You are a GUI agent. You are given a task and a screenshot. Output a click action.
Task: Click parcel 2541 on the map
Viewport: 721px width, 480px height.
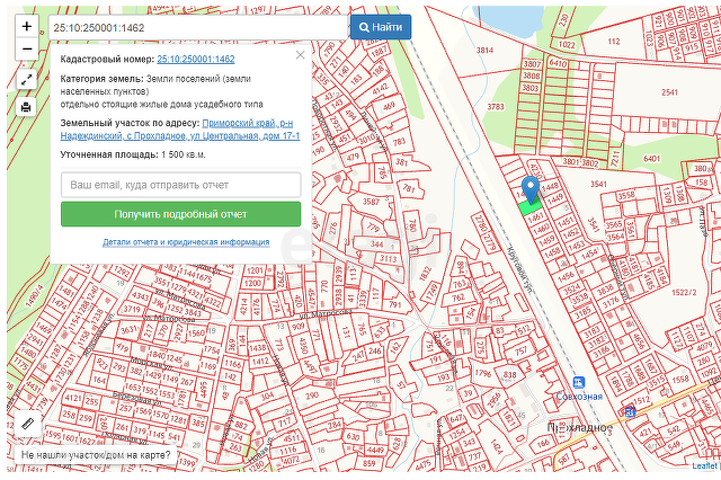click(669, 92)
